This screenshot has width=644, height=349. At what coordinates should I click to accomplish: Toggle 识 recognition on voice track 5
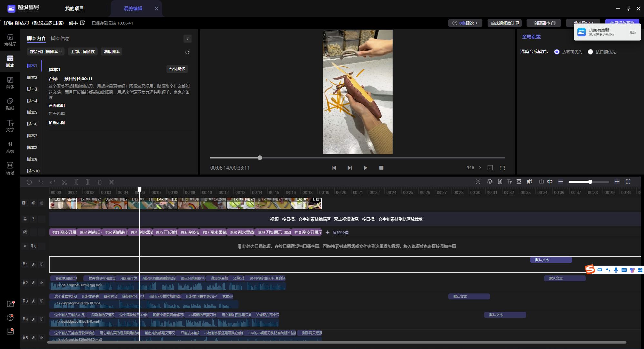pos(42,338)
